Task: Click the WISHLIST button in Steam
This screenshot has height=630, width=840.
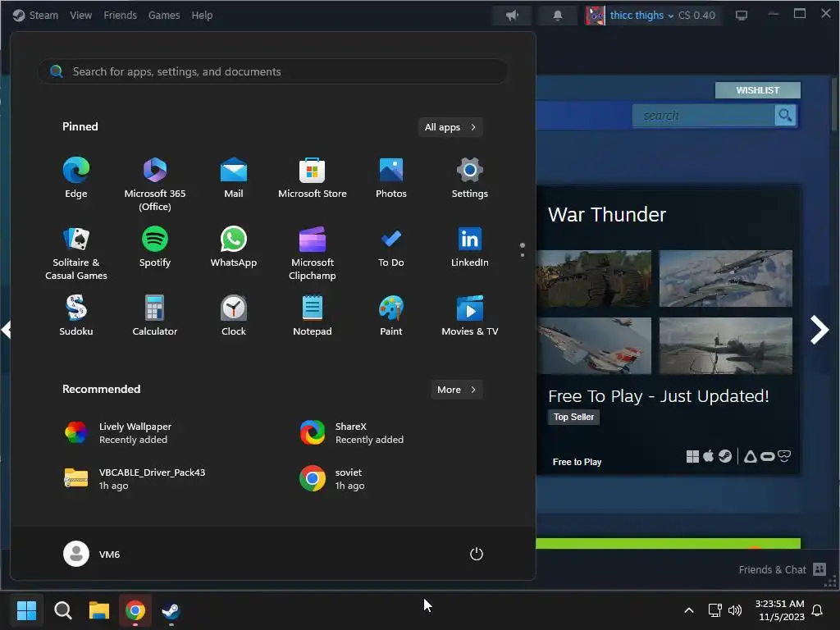Action: click(x=757, y=90)
